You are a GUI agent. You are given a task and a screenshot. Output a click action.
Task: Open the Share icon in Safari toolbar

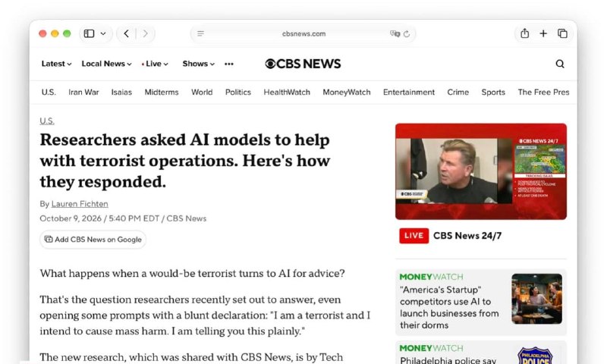coord(524,33)
